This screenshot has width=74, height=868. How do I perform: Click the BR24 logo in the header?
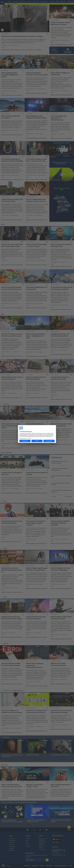click(2, 2)
